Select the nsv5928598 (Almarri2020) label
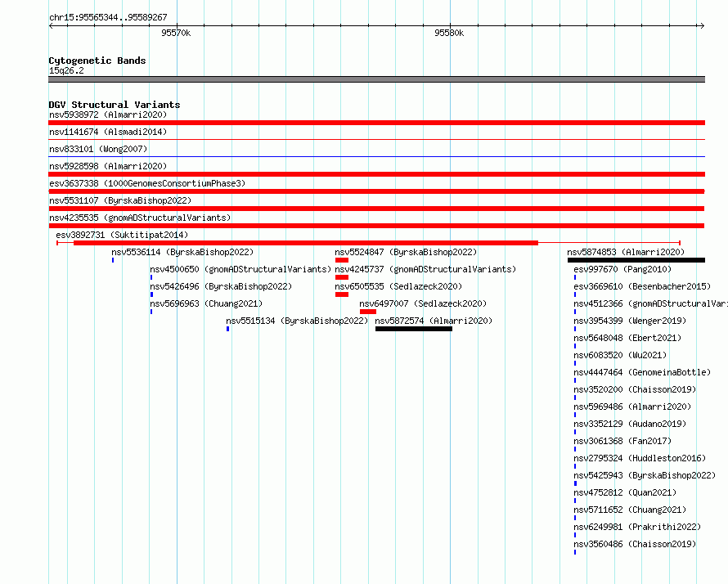 pos(108,166)
